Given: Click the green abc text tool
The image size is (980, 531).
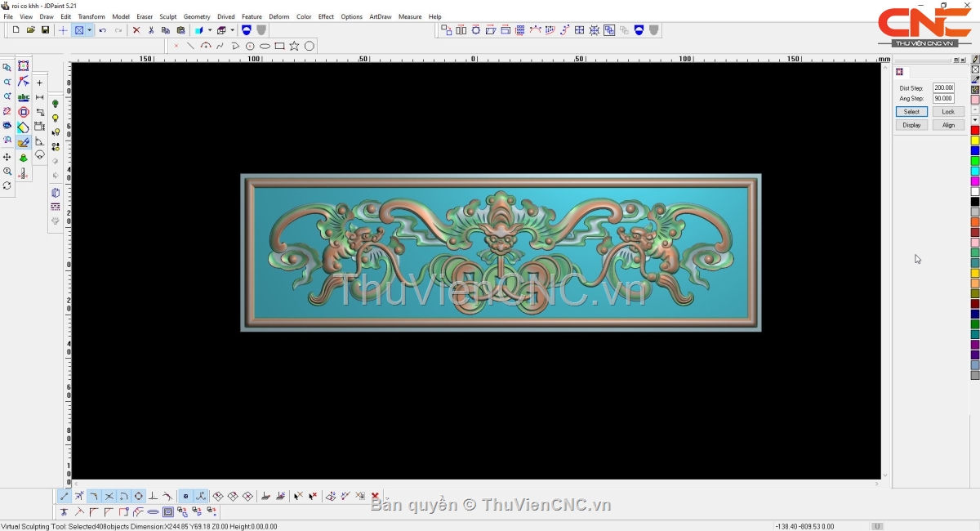Looking at the screenshot, I should [x=23, y=97].
